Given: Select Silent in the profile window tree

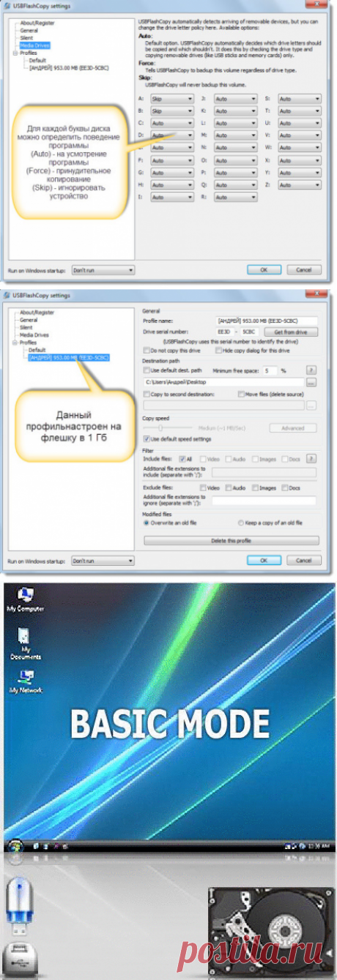Looking at the screenshot, I should click(x=27, y=327).
